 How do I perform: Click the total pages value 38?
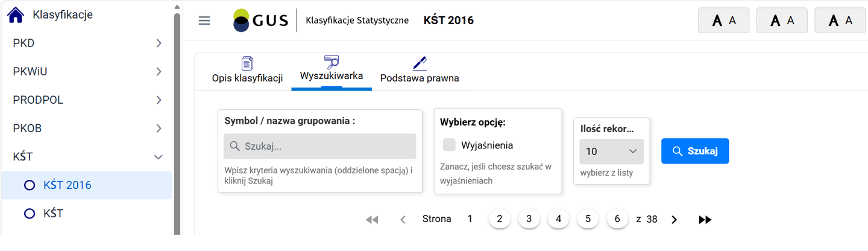tap(652, 219)
